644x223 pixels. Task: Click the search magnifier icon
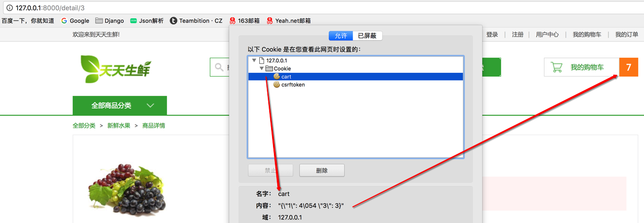coord(219,67)
